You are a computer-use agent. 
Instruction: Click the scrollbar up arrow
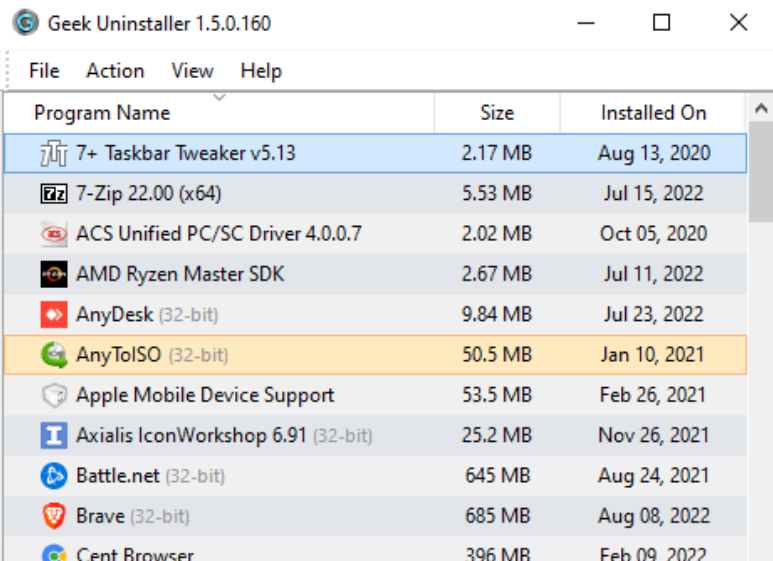(761, 108)
